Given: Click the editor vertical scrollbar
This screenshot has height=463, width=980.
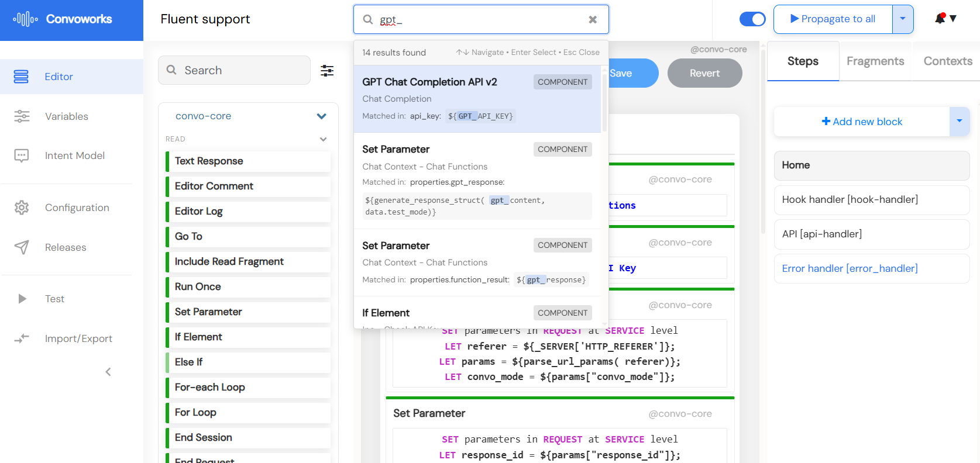Looking at the screenshot, I should [763, 140].
